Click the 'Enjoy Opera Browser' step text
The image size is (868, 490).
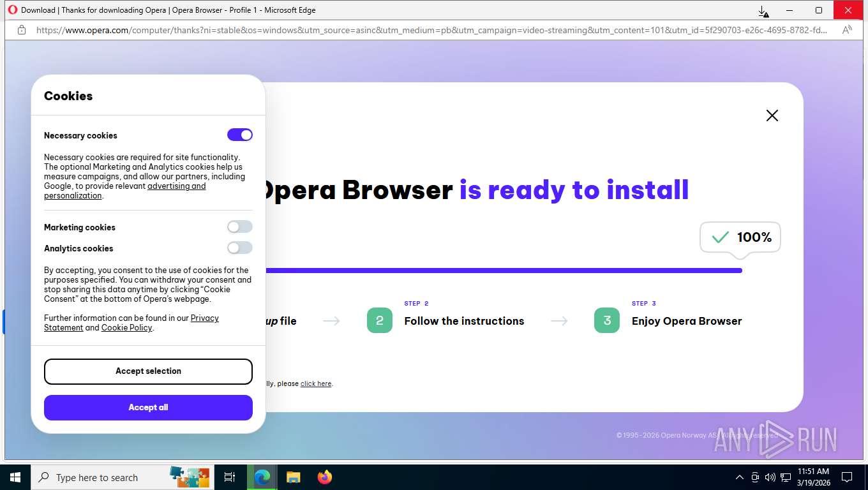click(687, 321)
